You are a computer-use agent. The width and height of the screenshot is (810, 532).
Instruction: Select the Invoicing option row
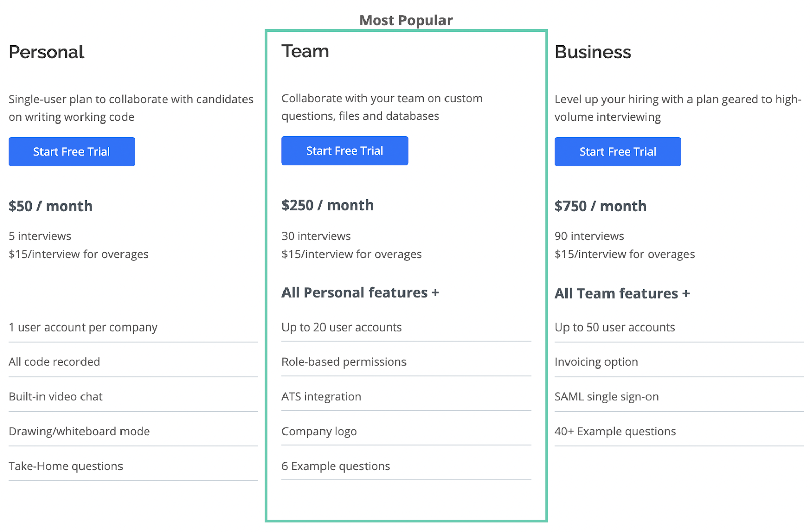[596, 362]
